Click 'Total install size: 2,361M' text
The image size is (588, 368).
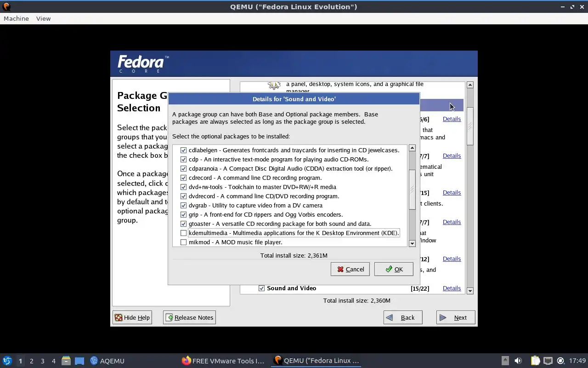pyautogui.click(x=294, y=255)
